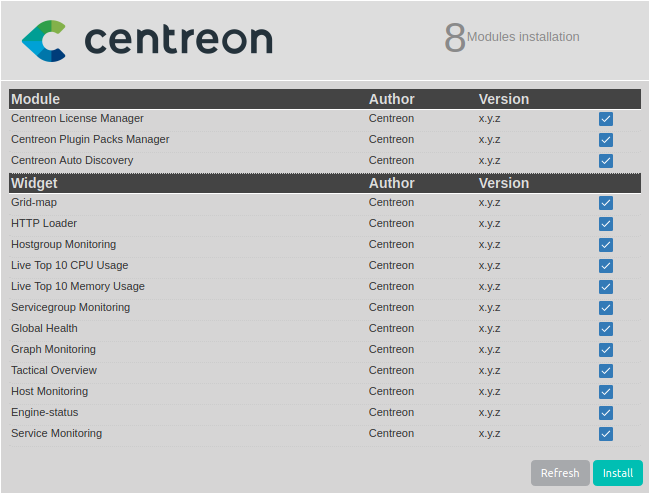Click the Centreon logo icon

(44, 40)
